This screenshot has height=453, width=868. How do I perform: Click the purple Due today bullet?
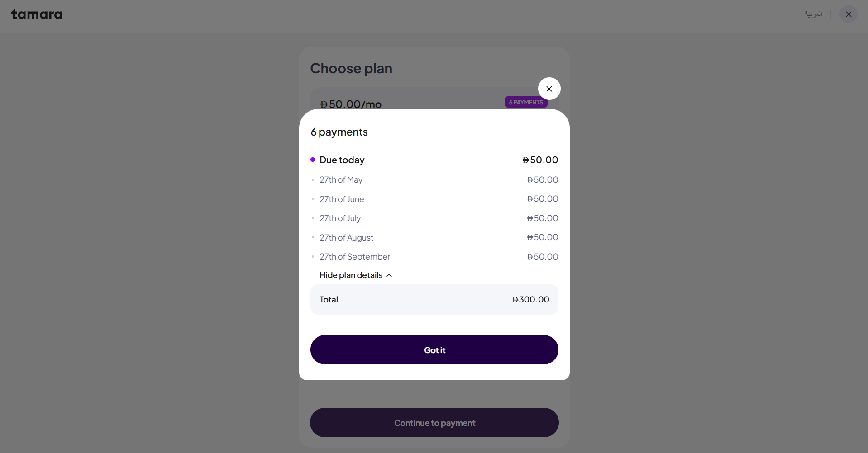[x=313, y=160]
